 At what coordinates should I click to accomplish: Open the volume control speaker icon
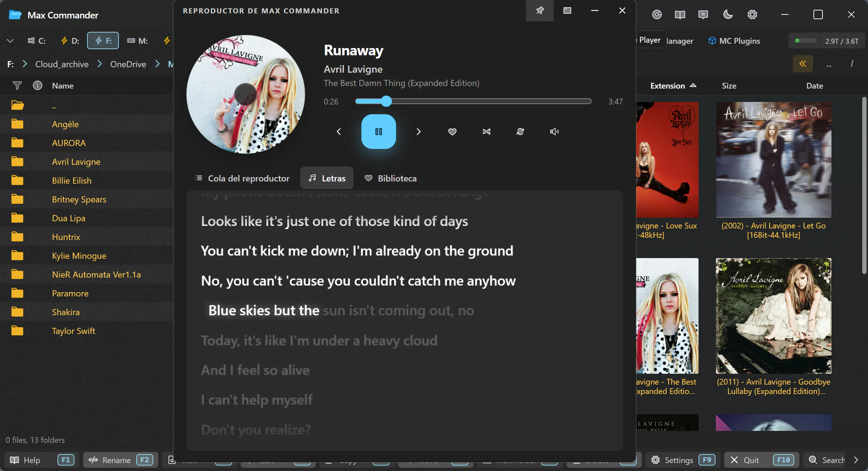coord(554,132)
